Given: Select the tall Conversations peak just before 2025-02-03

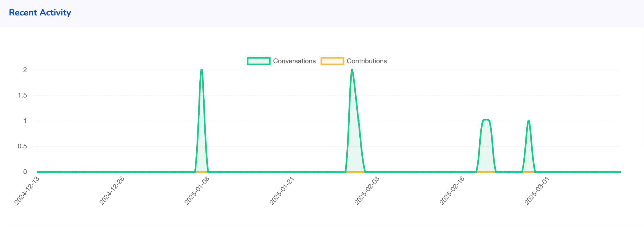Looking at the screenshot, I should (352, 70).
